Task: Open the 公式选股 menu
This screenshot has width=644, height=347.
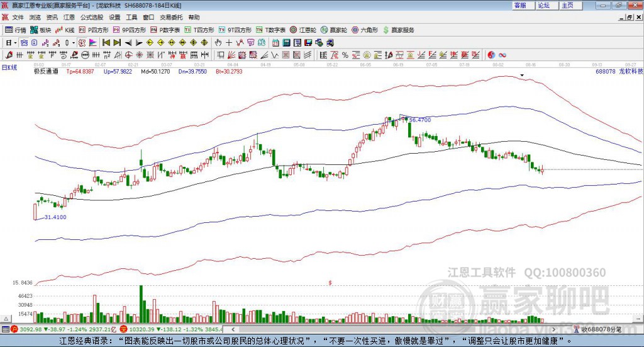Action: tap(92, 17)
